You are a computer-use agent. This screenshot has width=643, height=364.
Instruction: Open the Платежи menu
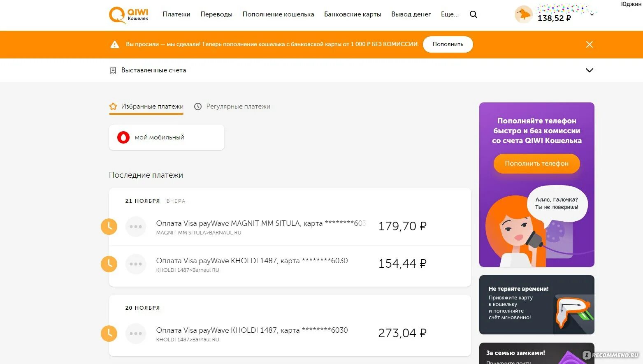click(x=176, y=14)
